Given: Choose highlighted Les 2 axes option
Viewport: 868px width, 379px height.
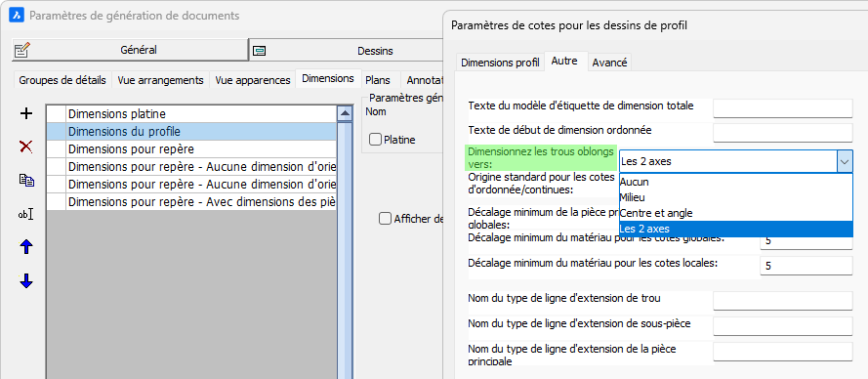Looking at the screenshot, I should coord(735,229).
